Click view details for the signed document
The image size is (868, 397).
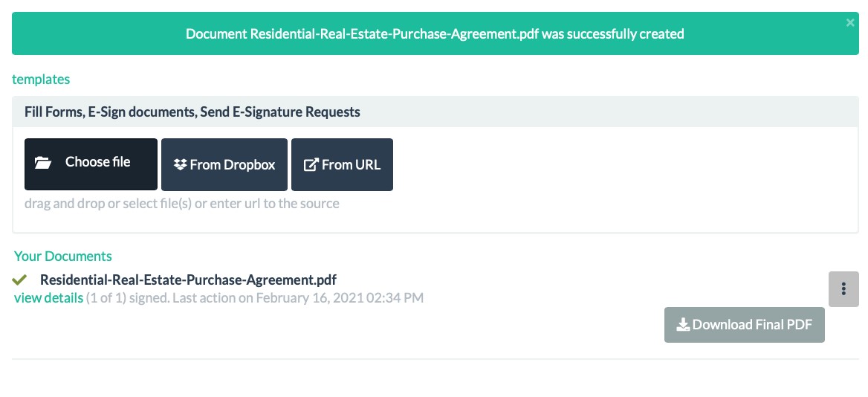pos(49,298)
